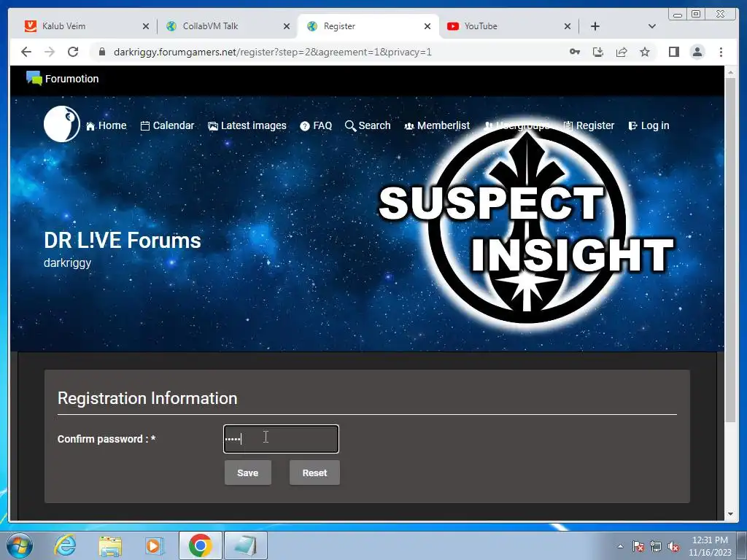Show hidden system tray icons

620,546
